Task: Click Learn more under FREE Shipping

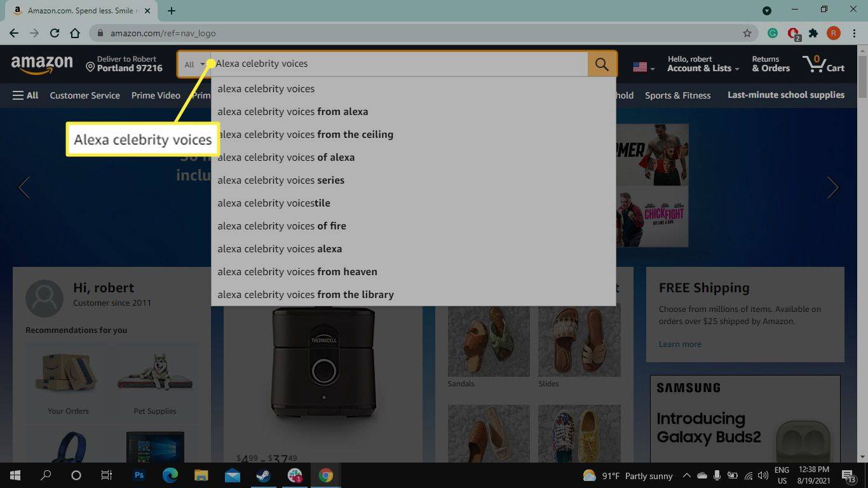Action: click(x=680, y=344)
